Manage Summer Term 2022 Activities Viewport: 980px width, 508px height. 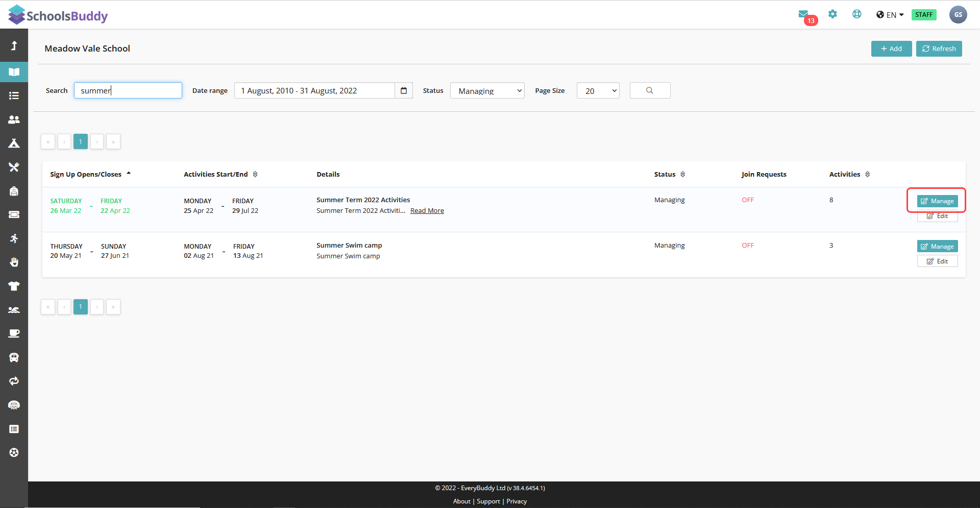click(937, 201)
